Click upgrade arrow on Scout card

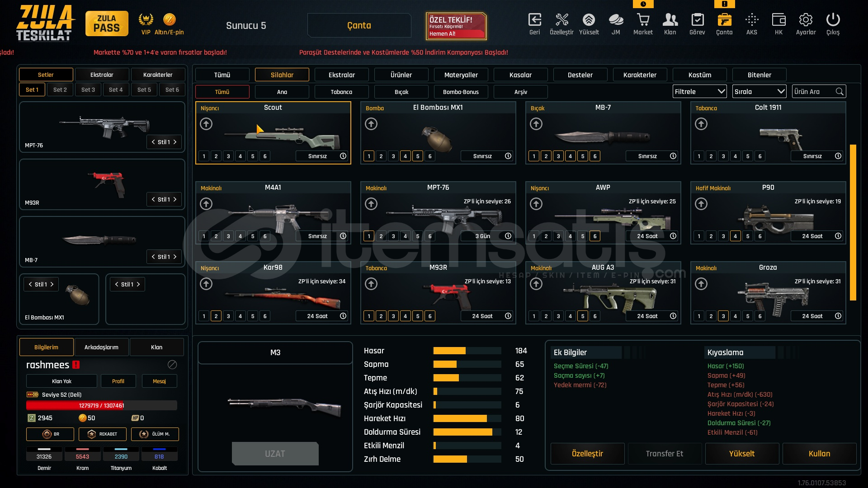pos(206,124)
